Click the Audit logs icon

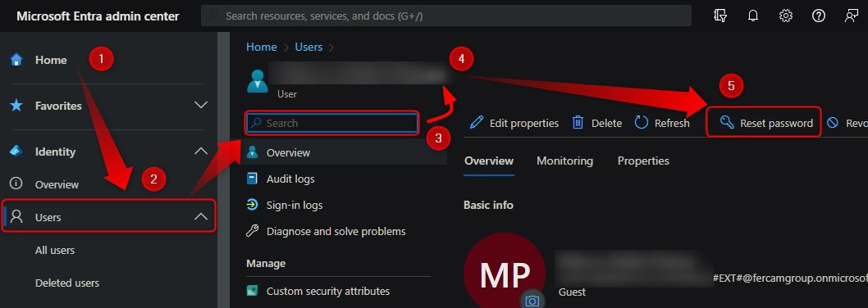[x=252, y=179]
